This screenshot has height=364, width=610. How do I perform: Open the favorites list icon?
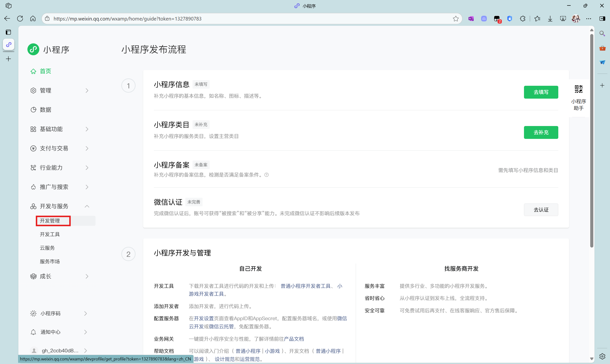coord(537,19)
